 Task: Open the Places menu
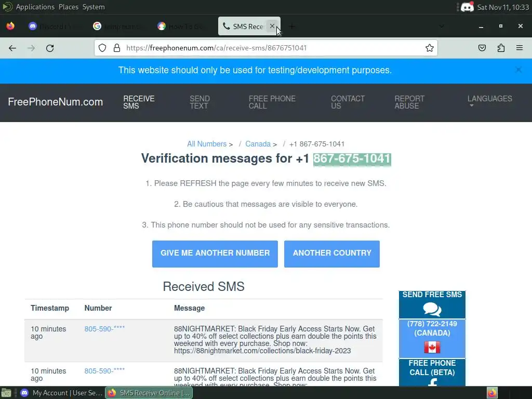(x=68, y=7)
